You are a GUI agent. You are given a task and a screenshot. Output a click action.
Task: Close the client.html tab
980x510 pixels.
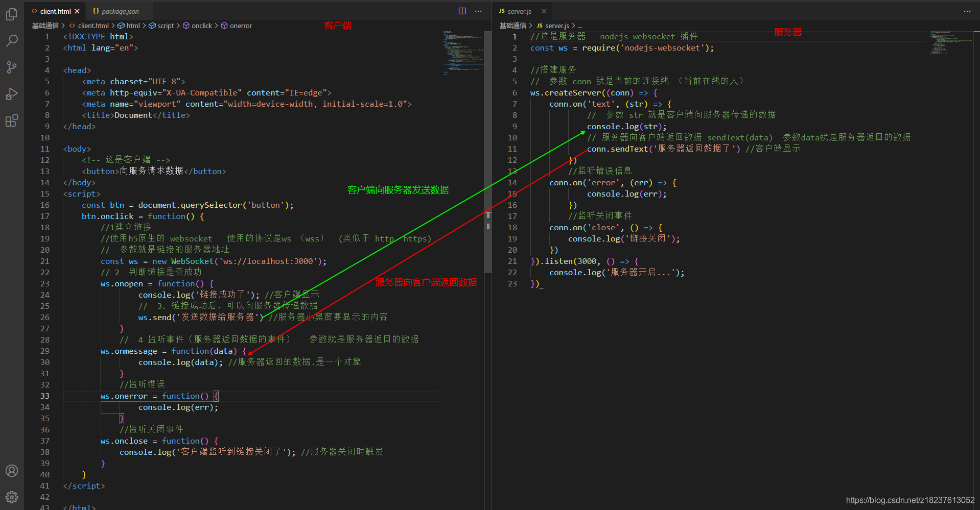click(77, 11)
